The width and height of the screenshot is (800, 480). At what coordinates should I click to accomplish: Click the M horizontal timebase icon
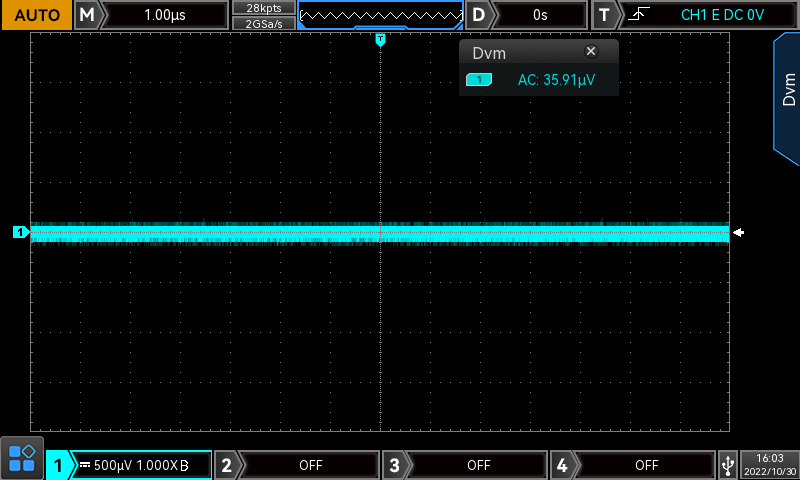pos(88,15)
